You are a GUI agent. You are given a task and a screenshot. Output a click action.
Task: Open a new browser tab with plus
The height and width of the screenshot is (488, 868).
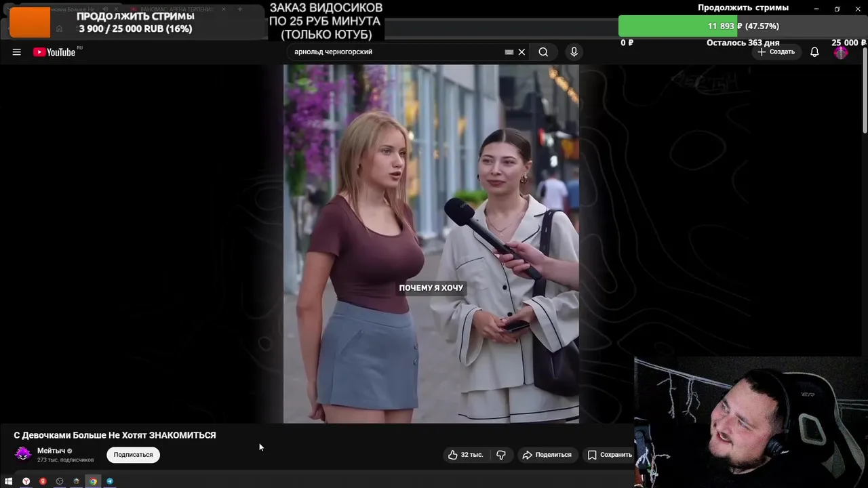(x=239, y=9)
